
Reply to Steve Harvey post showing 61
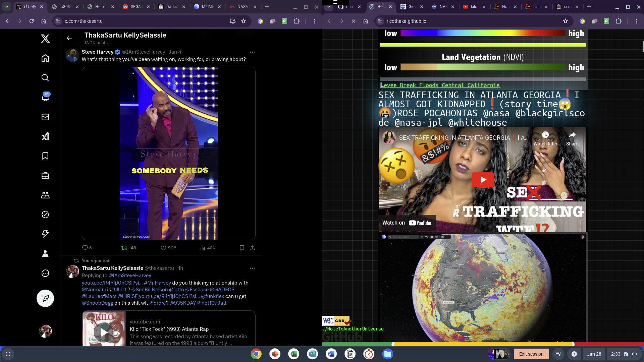(x=88, y=248)
